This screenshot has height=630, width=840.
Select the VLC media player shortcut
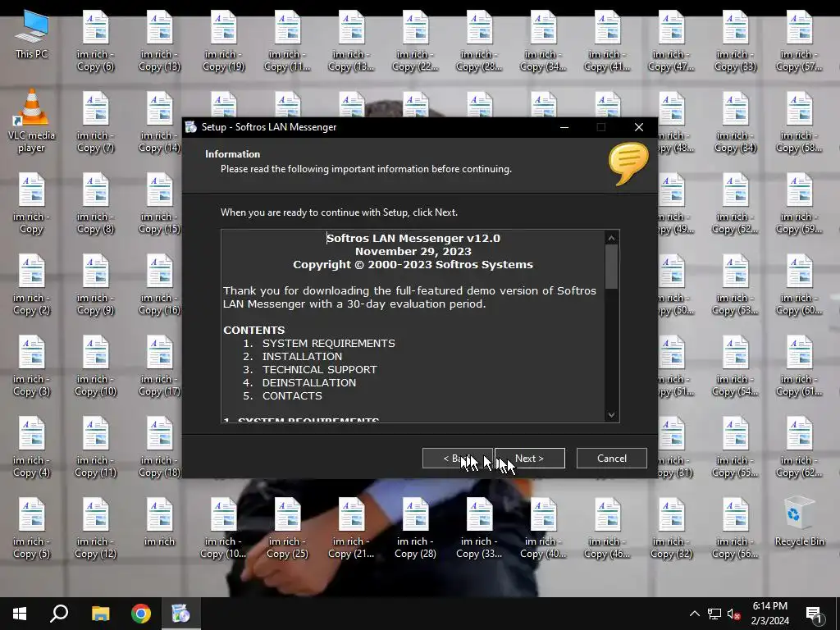coord(31,121)
